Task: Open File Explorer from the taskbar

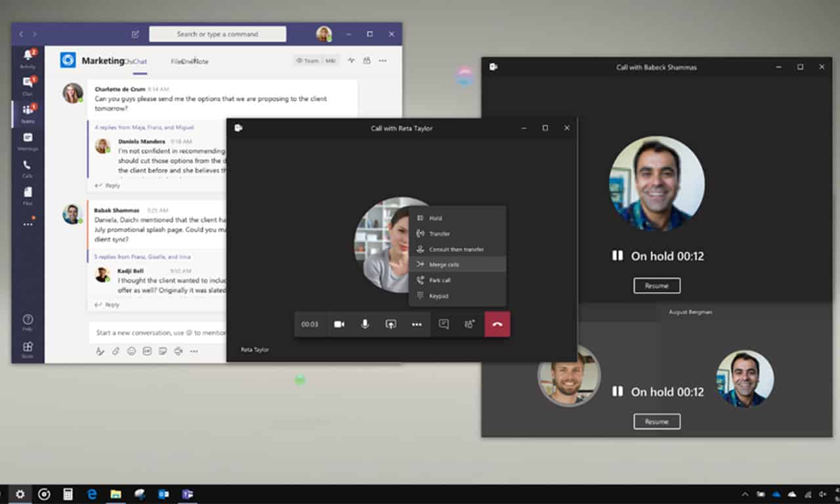Action: (x=115, y=494)
